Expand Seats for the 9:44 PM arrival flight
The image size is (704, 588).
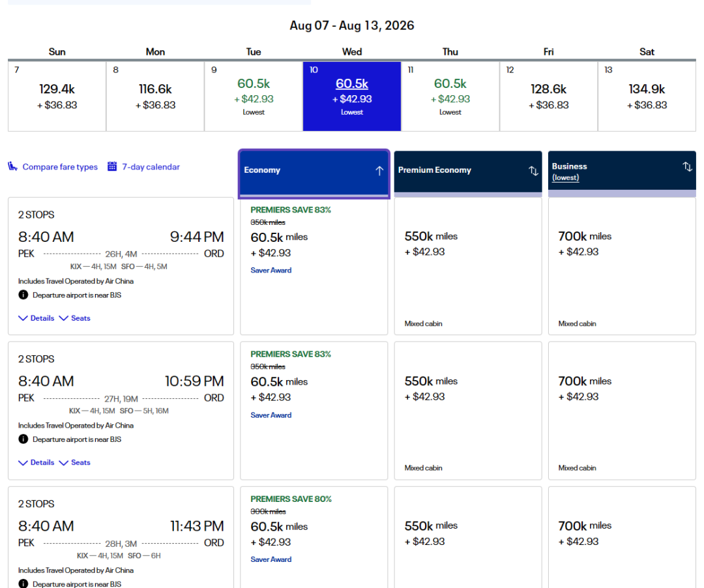[x=75, y=318]
